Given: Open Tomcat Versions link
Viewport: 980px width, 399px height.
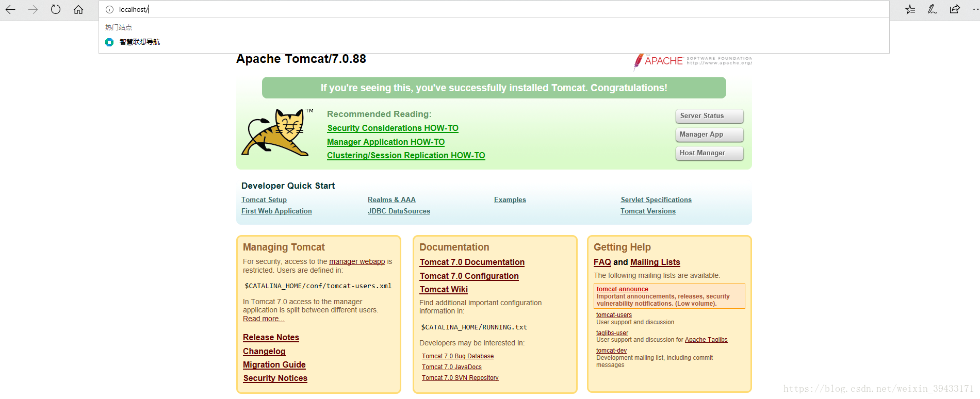Looking at the screenshot, I should click(648, 211).
